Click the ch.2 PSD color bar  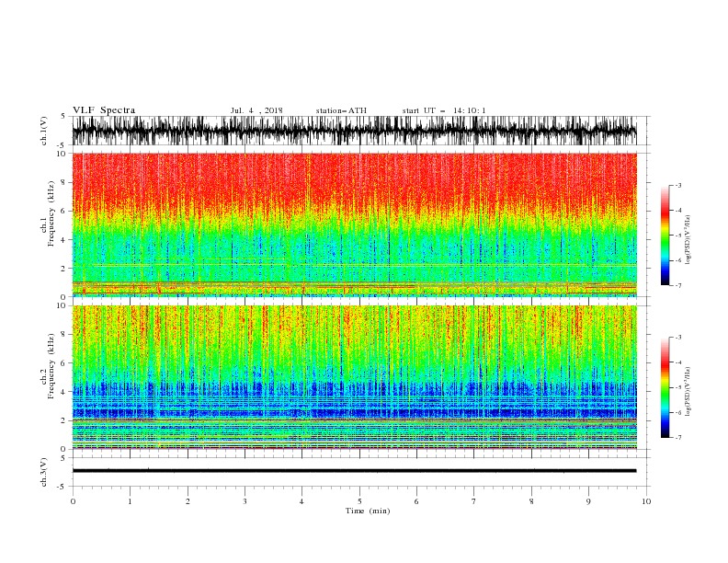665,387
